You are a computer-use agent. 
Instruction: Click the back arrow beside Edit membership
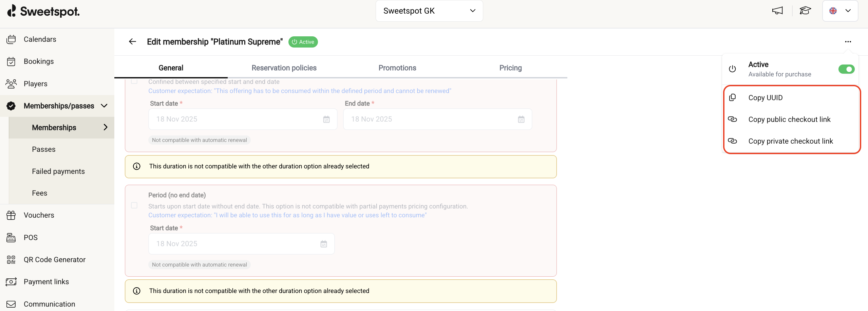[x=132, y=41]
